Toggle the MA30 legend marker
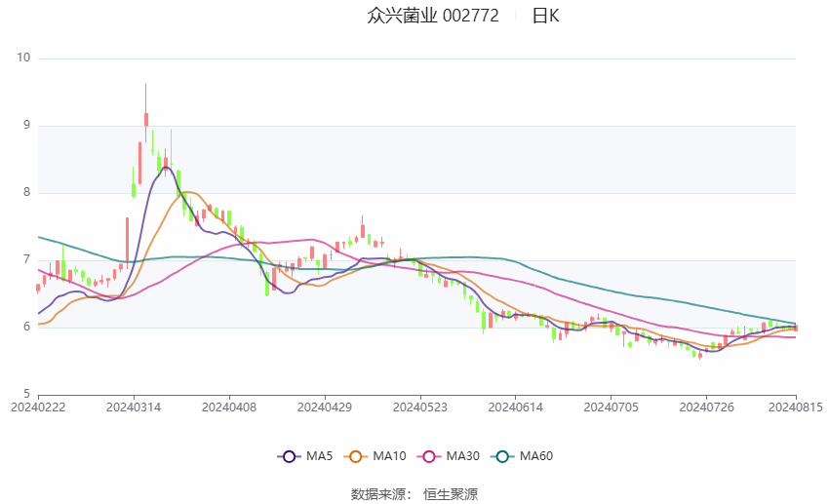 [x=429, y=456]
